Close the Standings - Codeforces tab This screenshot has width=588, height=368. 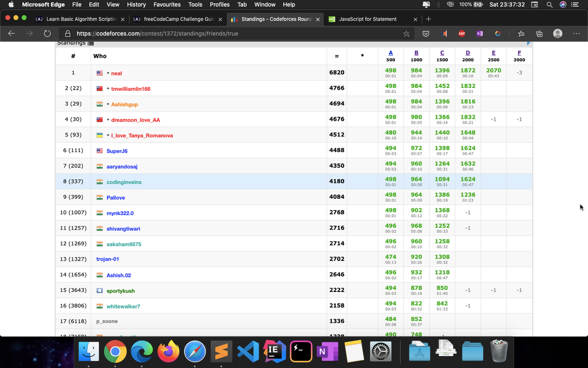[318, 20]
